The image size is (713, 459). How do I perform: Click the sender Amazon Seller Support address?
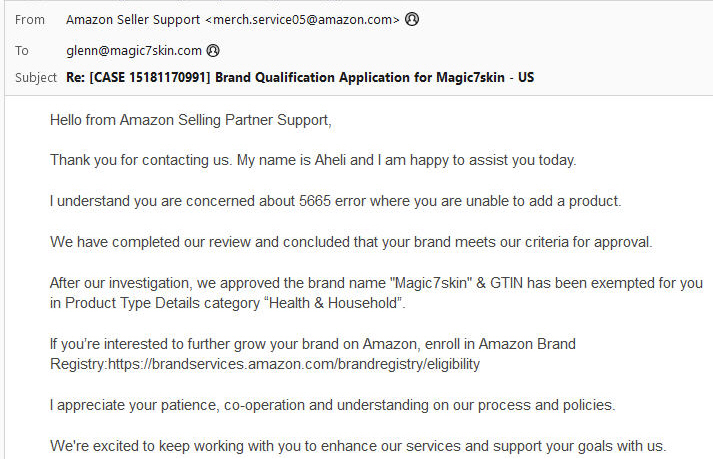tap(232, 19)
